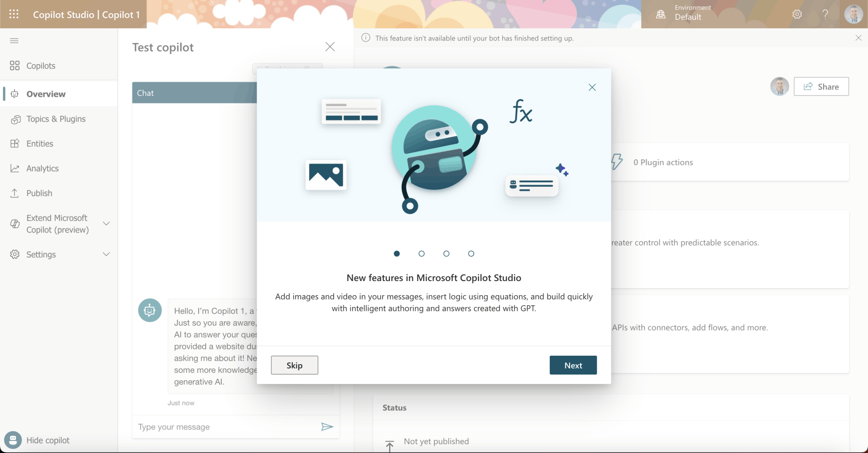Image resolution: width=868 pixels, height=453 pixels.
Task: Expand the Settings chevron in sidebar
Action: 106,254
